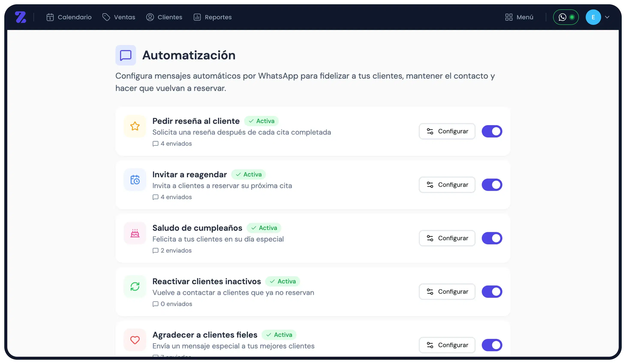This screenshot has height=364, width=626.
Task: Configure the Agradecer a clientes fieles automation
Action: pyautogui.click(x=447, y=345)
